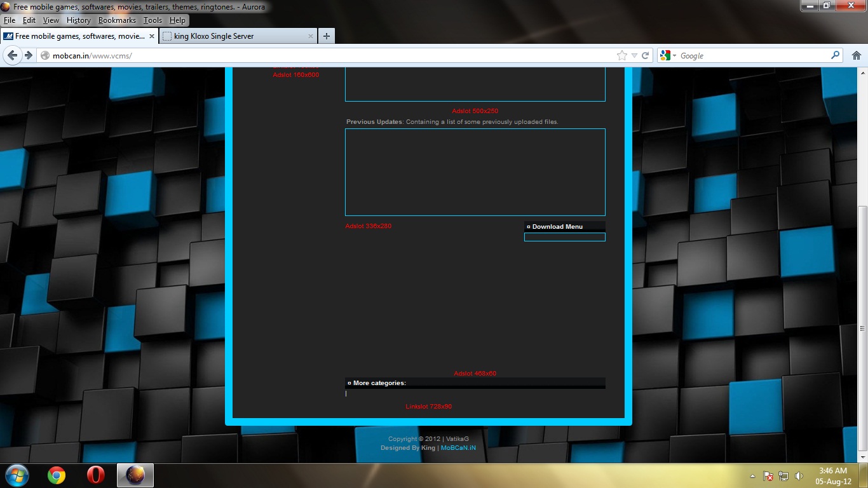
Task: Bookmark this page with star icon
Action: click(x=621, y=55)
